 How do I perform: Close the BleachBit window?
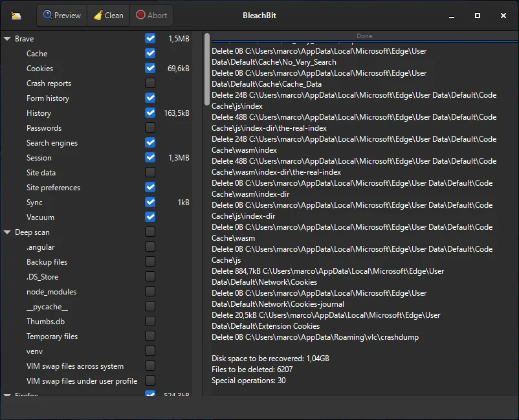click(503, 16)
